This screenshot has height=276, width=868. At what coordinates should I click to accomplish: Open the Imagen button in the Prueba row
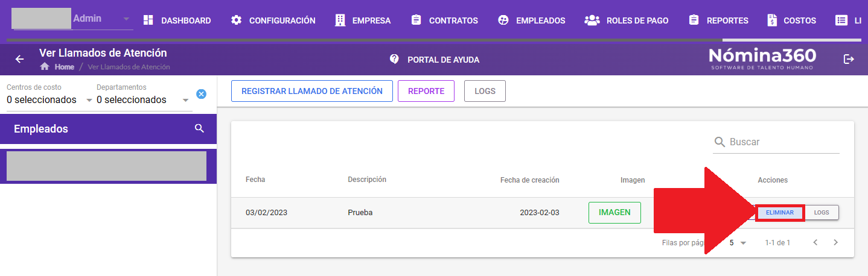(x=614, y=213)
